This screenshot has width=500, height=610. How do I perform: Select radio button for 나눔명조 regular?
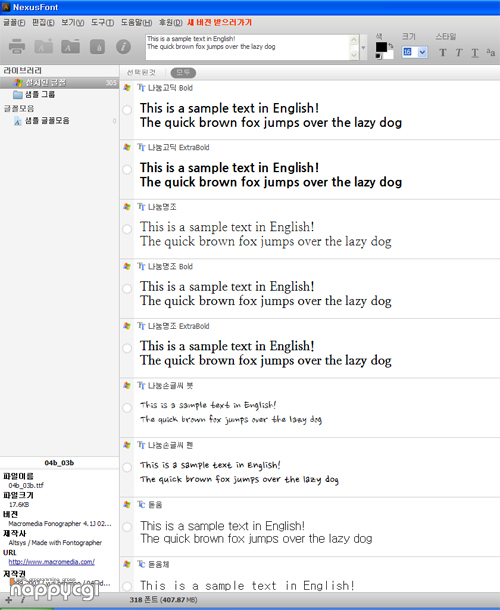pos(127,229)
